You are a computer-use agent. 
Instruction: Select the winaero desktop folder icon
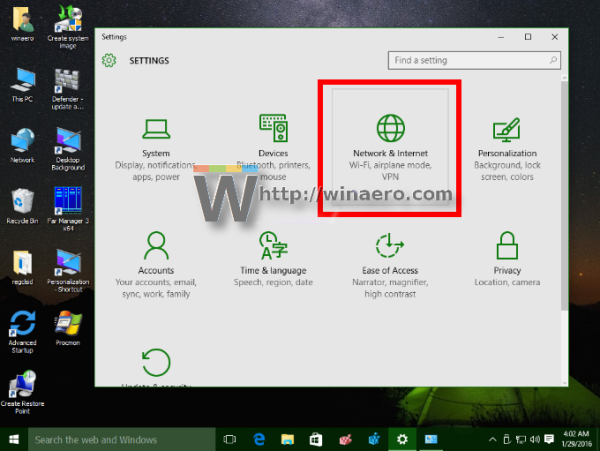[x=22, y=24]
